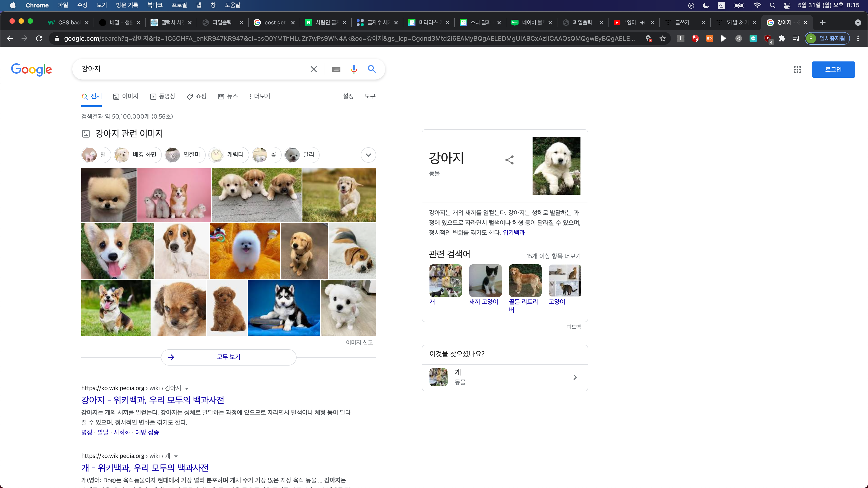The height and width of the screenshot is (488, 868).
Task: Click the voice search microphone icon
Action: (354, 69)
